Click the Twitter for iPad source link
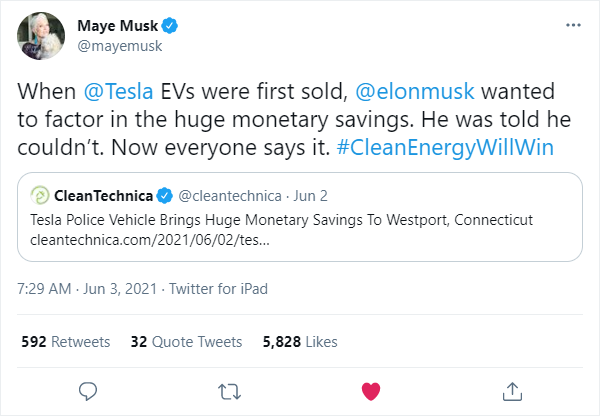Viewport: 600px width, 416px height. 218,289
